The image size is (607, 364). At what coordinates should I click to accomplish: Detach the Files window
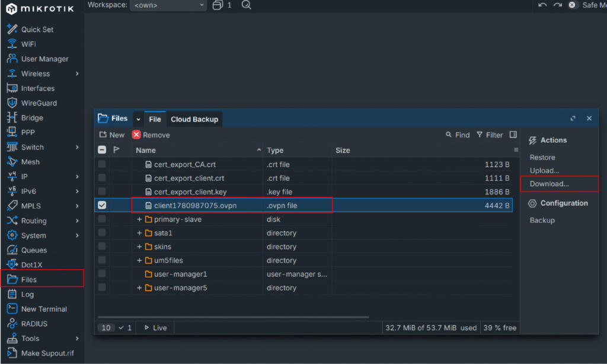coord(573,119)
